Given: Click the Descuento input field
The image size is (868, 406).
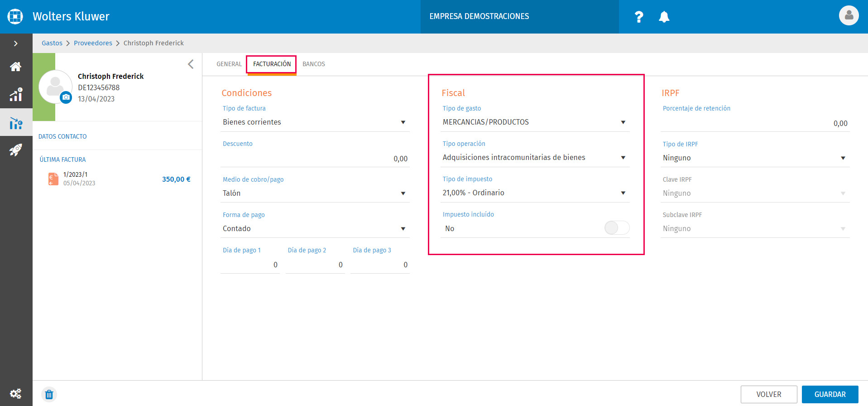Looking at the screenshot, I should click(315, 159).
